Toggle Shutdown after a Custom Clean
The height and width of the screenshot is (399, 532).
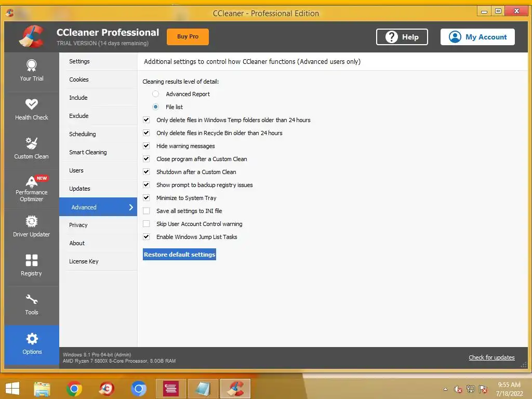(146, 171)
